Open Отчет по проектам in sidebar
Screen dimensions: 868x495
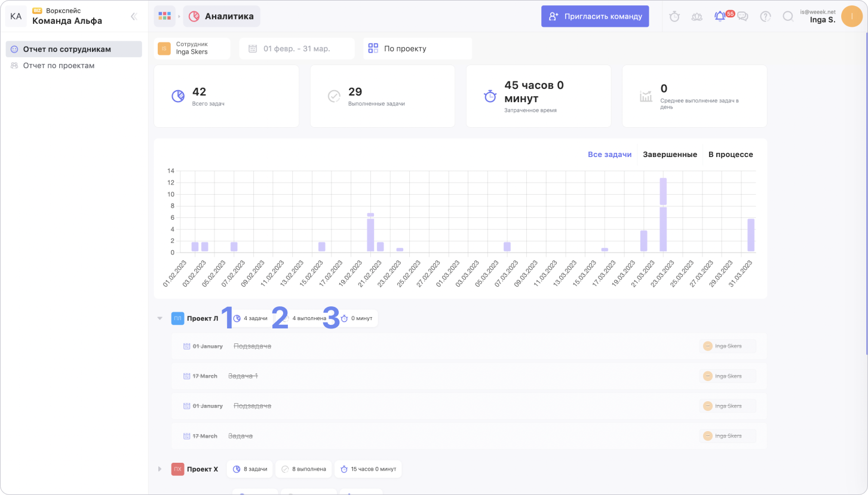tap(59, 66)
